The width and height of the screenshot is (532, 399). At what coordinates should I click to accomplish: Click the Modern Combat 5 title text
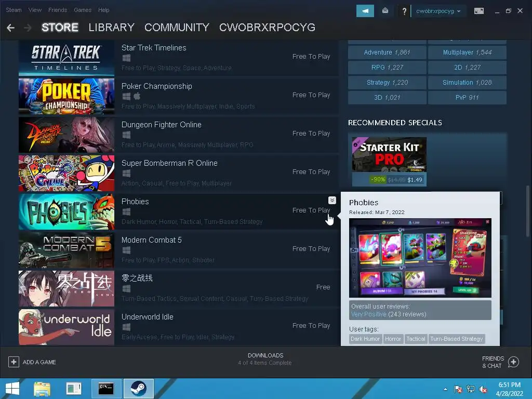(151, 240)
